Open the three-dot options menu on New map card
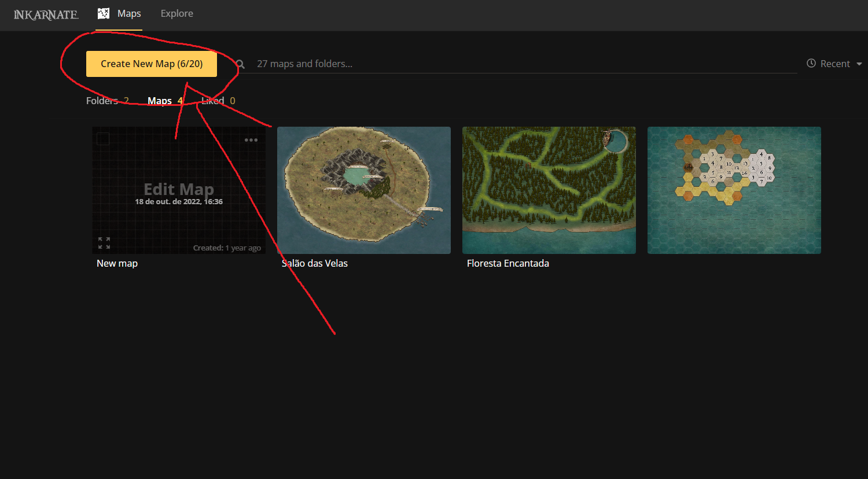Viewport: 868px width, 479px height. (251, 139)
